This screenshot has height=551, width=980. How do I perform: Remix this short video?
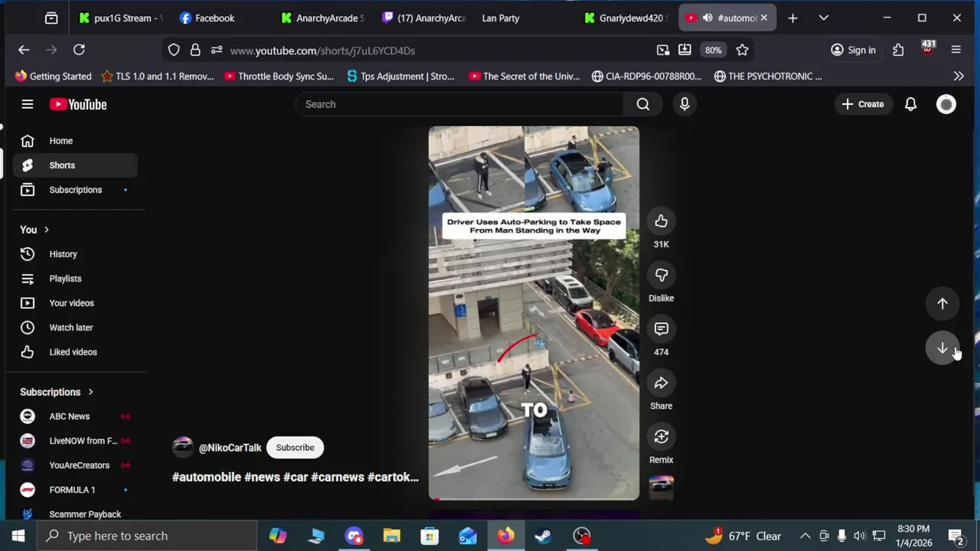(661, 437)
